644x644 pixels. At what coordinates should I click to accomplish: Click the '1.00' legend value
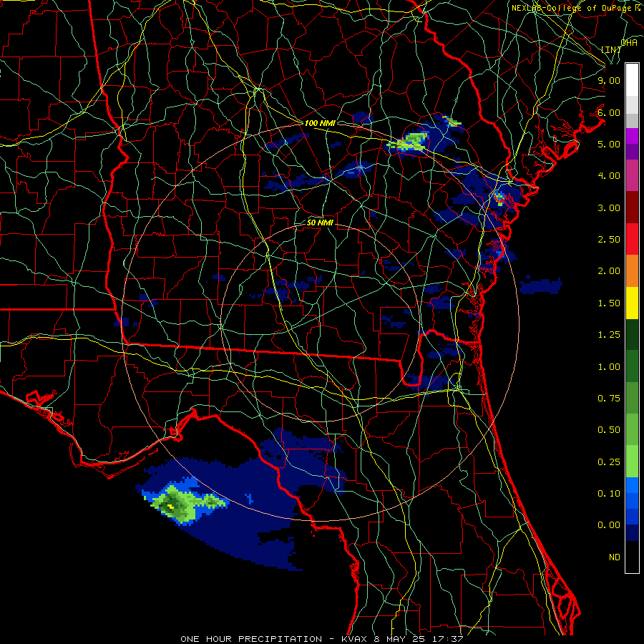[x=609, y=367]
